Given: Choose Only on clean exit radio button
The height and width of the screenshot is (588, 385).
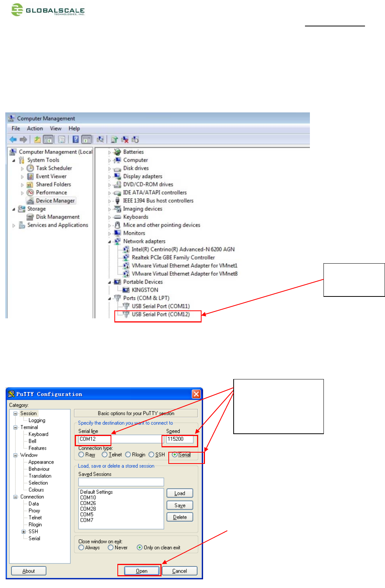Looking at the screenshot, I should coord(140,547).
